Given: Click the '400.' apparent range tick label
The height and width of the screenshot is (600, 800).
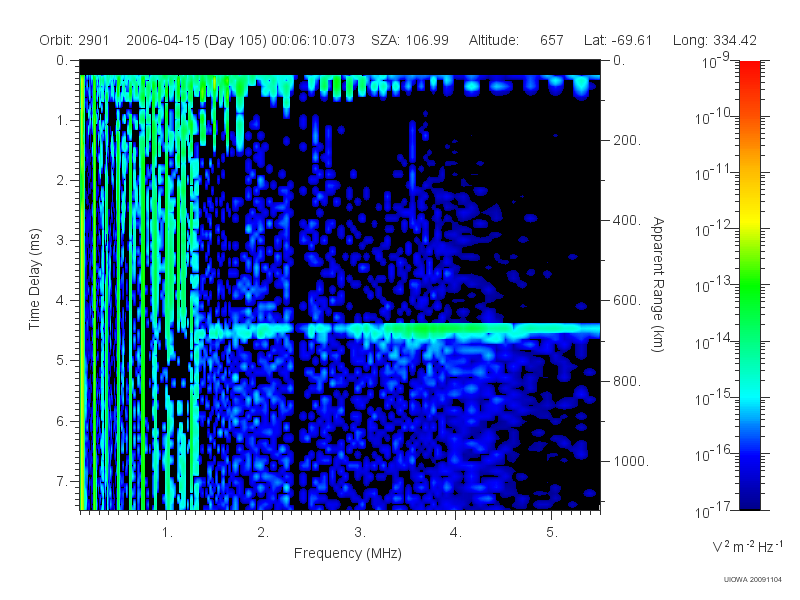Looking at the screenshot, I should [x=627, y=220].
